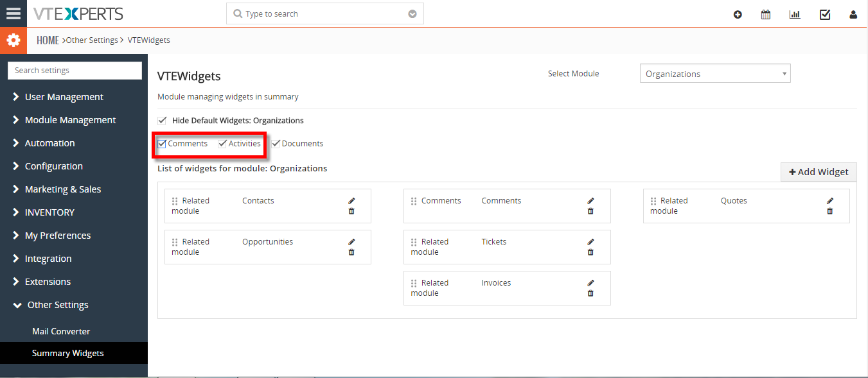
Task: Open the tasks checkmark icon
Action: click(x=825, y=15)
